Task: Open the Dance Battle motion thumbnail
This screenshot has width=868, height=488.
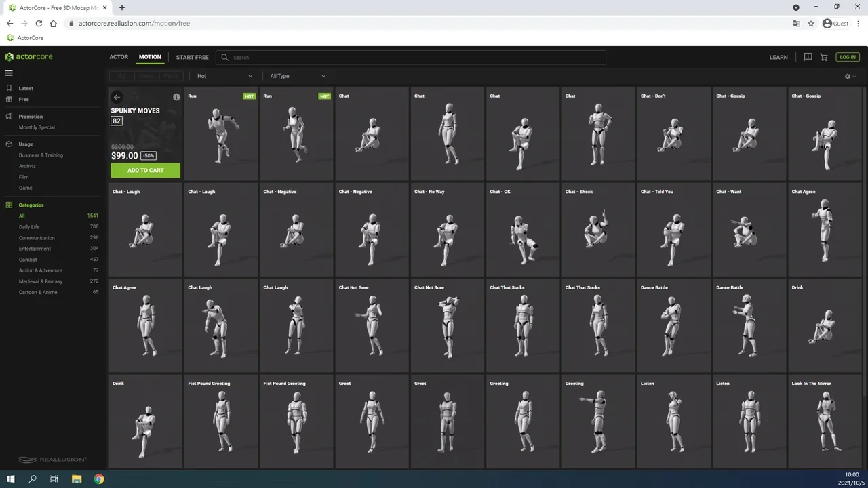Action: tap(673, 325)
